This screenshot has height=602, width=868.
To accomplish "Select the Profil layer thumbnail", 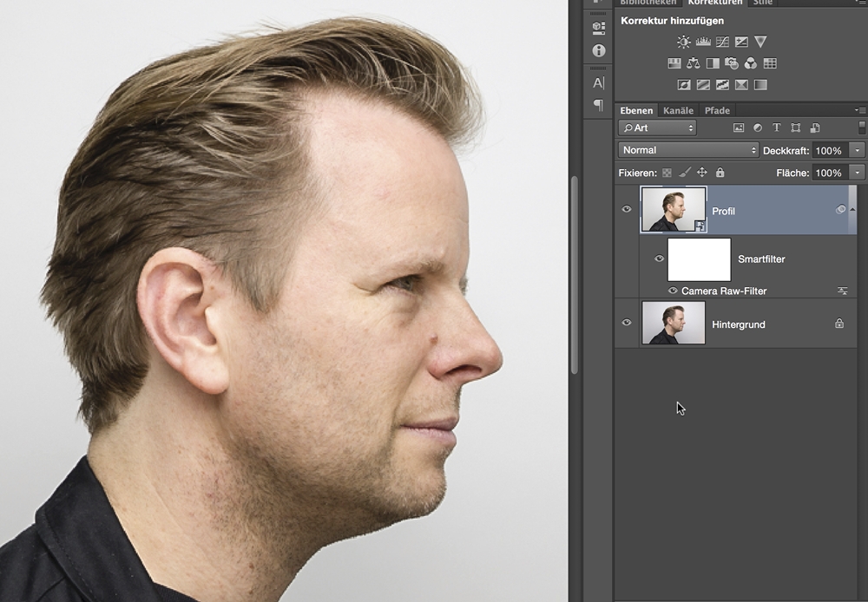I will point(674,209).
